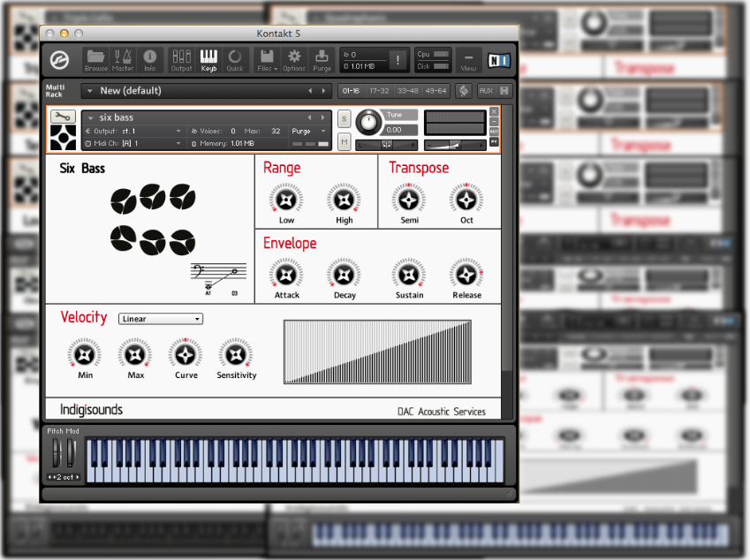Open the Options gear
Viewport: 750px width, 560px height.
(x=294, y=59)
